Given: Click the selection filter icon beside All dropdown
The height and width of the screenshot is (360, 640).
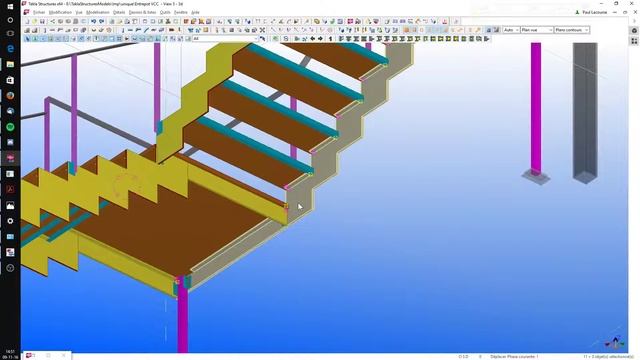Looking at the screenshot, I should [x=262, y=38].
